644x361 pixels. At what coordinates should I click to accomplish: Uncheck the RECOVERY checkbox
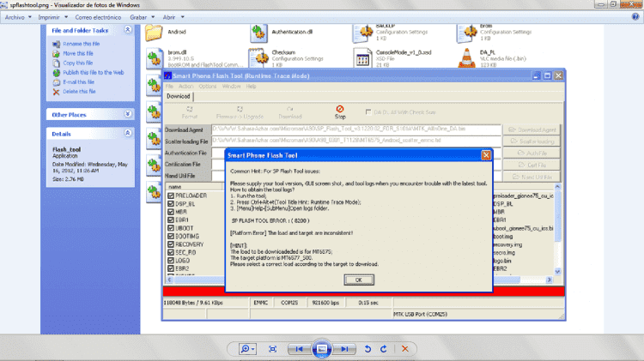171,244
